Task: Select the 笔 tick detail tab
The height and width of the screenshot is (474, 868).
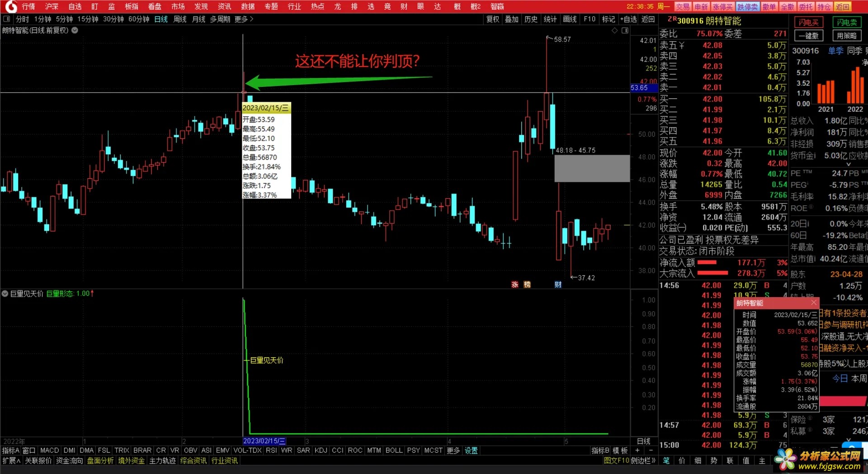Action: click(x=666, y=460)
